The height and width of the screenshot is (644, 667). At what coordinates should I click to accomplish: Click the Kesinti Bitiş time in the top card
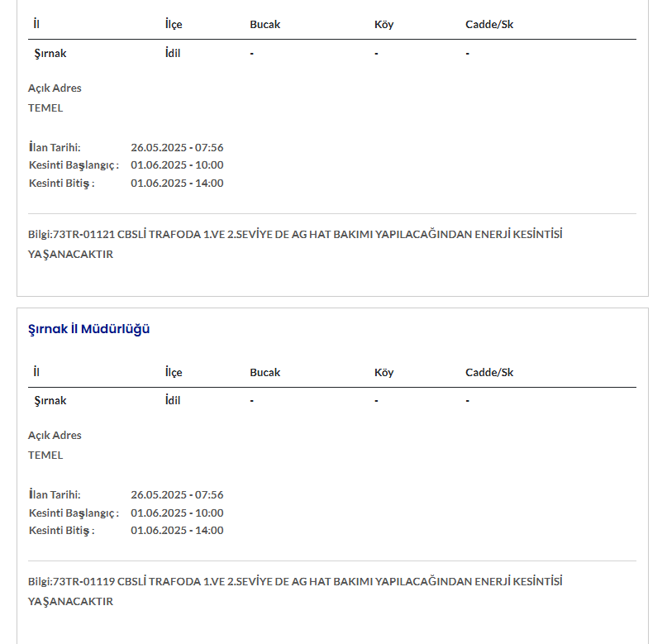(177, 183)
